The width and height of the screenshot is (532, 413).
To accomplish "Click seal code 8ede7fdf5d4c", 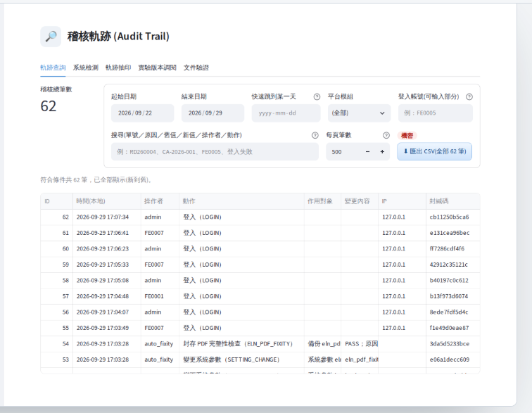I will point(449,312).
